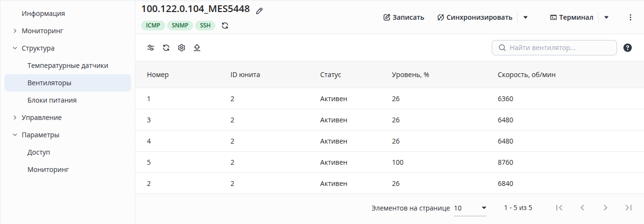
Task: Click the Терминал button
Action: tap(572, 17)
